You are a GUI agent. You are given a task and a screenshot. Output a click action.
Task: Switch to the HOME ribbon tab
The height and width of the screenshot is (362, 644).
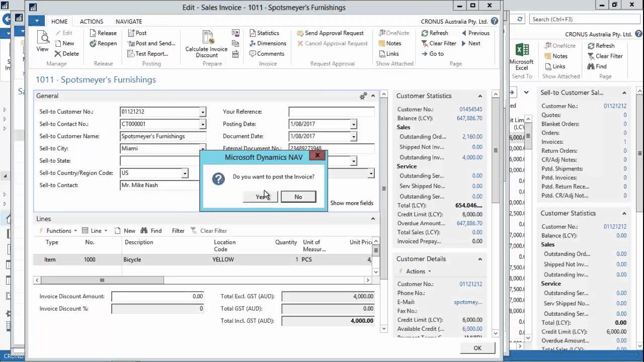59,22
